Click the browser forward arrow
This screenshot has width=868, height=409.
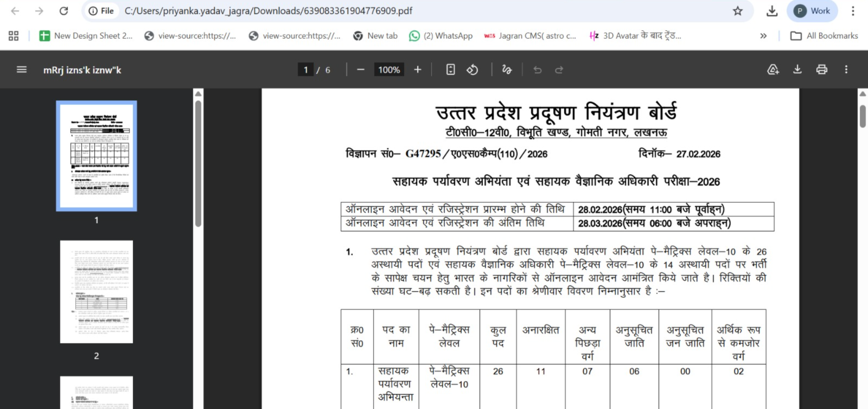pos(39,11)
